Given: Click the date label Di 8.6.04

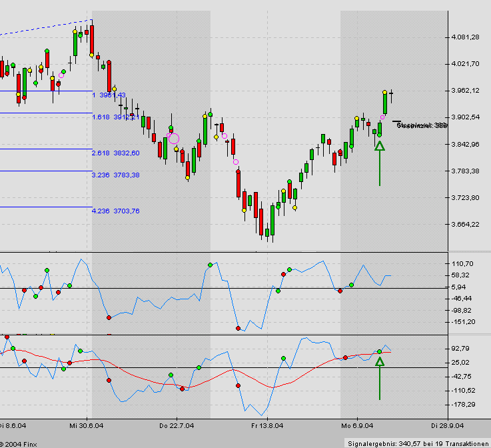Looking at the screenshot, I should tap(13, 426).
